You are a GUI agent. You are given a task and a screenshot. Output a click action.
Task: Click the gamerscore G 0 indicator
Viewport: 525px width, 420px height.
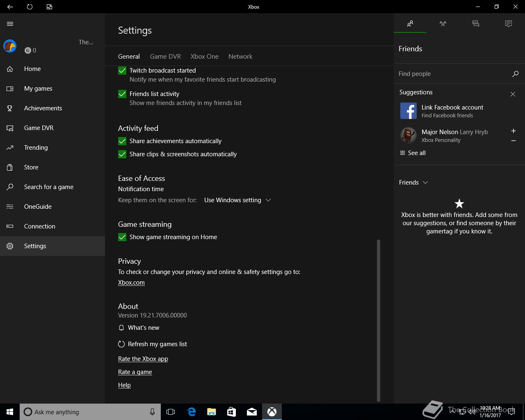(x=30, y=50)
